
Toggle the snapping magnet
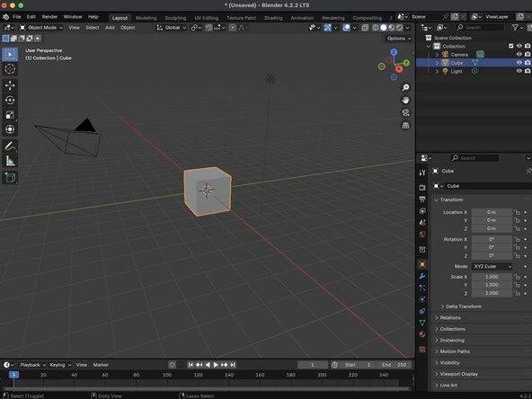click(x=209, y=28)
